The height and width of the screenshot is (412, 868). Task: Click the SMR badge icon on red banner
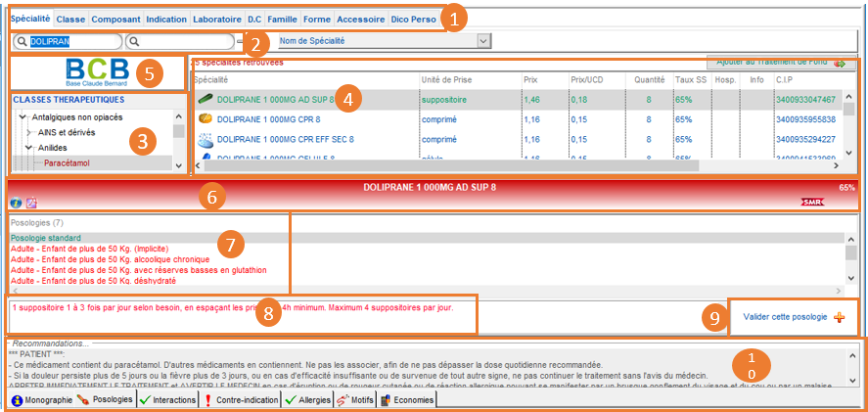[809, 203]
